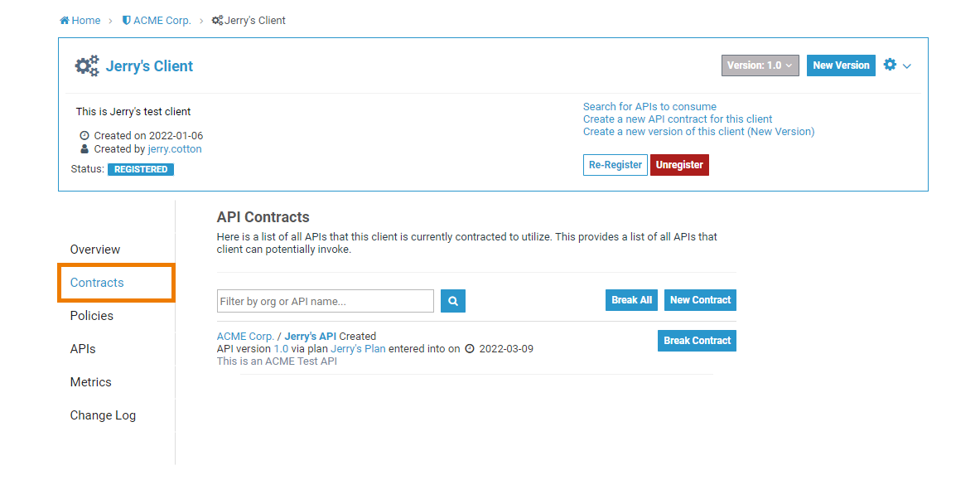The image size is (980, 485).
Task: Click the large gears client icon
Action: pyautogui.click(x=87, y=65)
